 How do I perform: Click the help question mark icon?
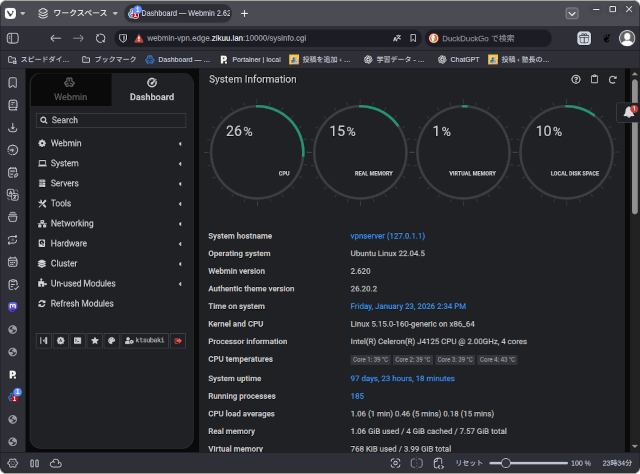[x=576, y=79]
